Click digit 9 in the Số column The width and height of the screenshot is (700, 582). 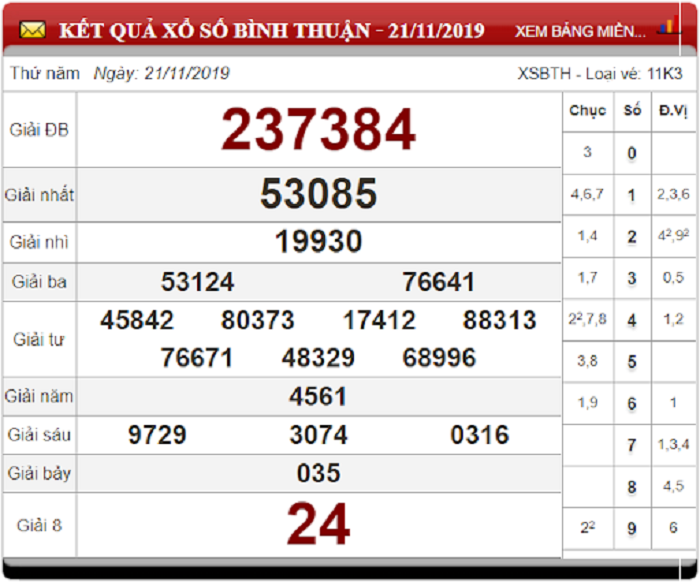[632, 528]
